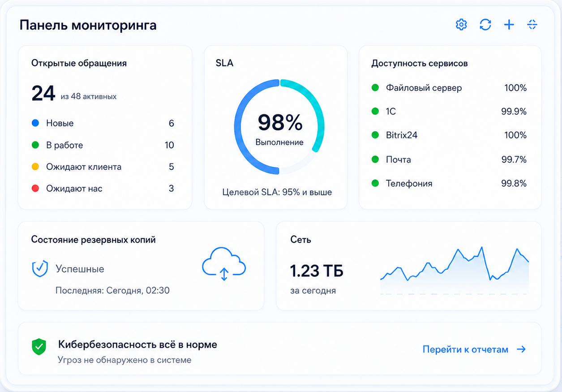Viewport: 562px width, 392px height.
Task: Click the 98% value in SLA ring
Action: tap(280, 123)
